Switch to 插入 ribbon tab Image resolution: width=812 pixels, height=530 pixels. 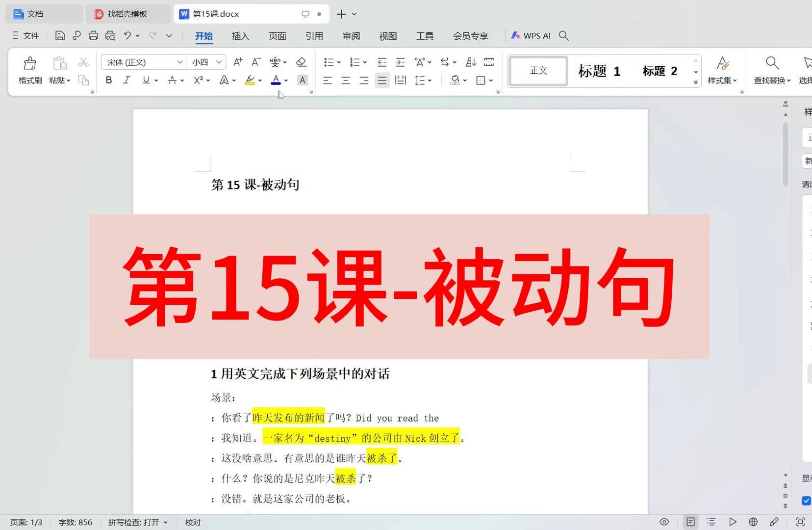click(240, 36)
